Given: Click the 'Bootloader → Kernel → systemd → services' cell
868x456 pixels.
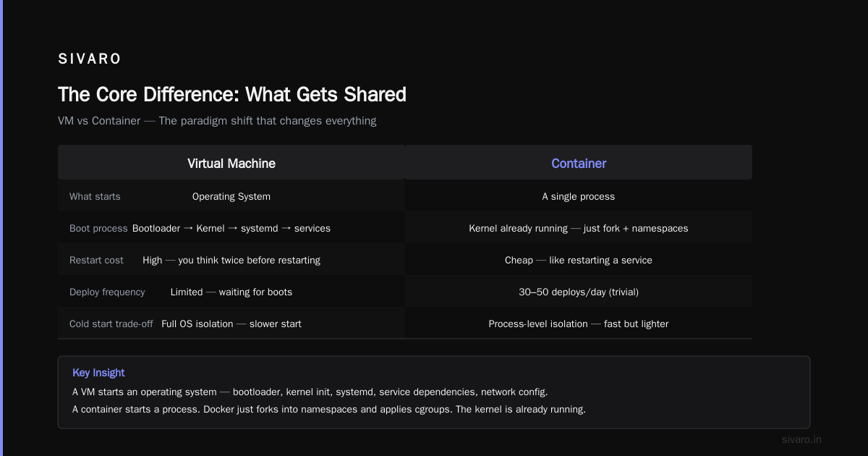Looking at the screenshot, I should pyautogui.click(x=231, y=229).
